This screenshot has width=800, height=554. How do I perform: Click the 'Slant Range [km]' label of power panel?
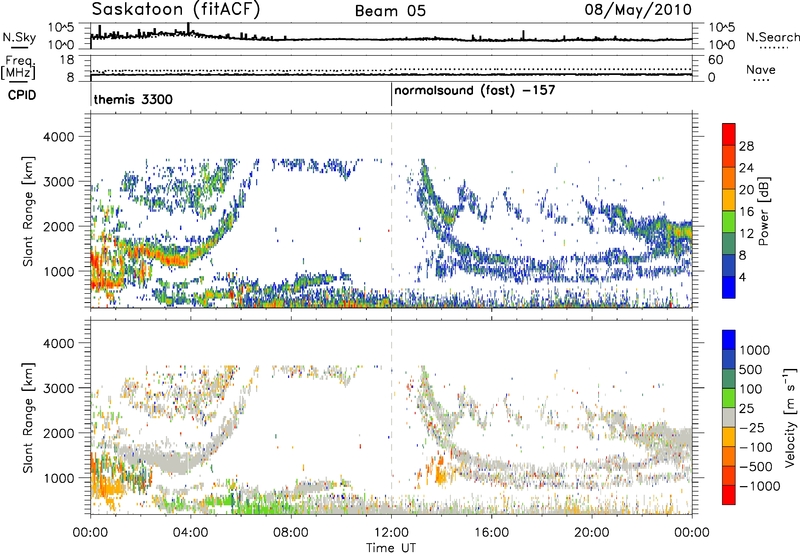28,211
